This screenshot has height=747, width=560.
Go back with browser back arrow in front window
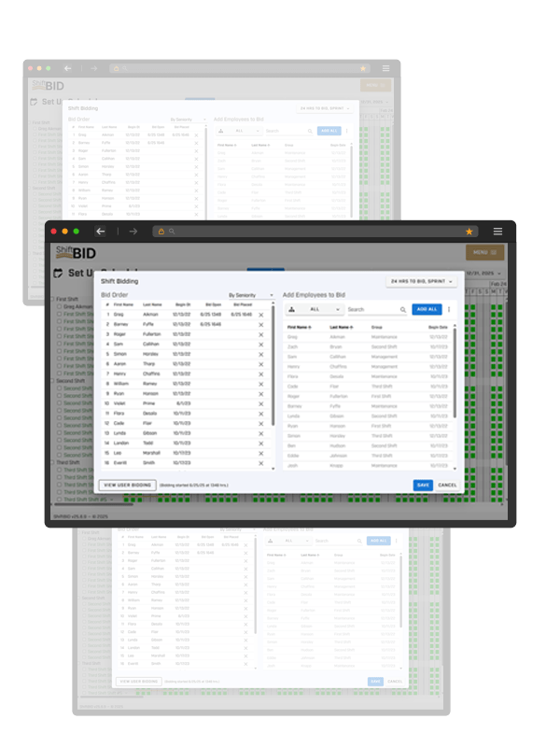(101, 232)
